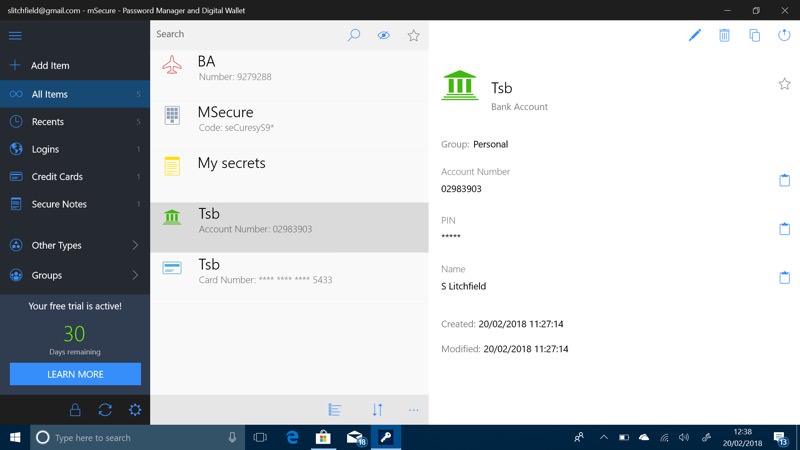Image resolution: width=800 pixels, height=450 pixels.
Task: Select All Items category
Action: coord(75,94)
